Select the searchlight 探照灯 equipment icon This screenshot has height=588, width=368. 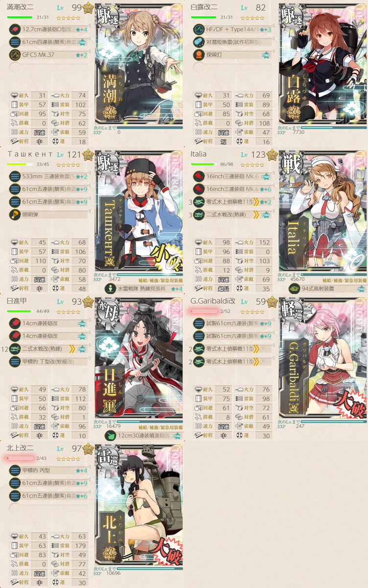coord(199,55)
